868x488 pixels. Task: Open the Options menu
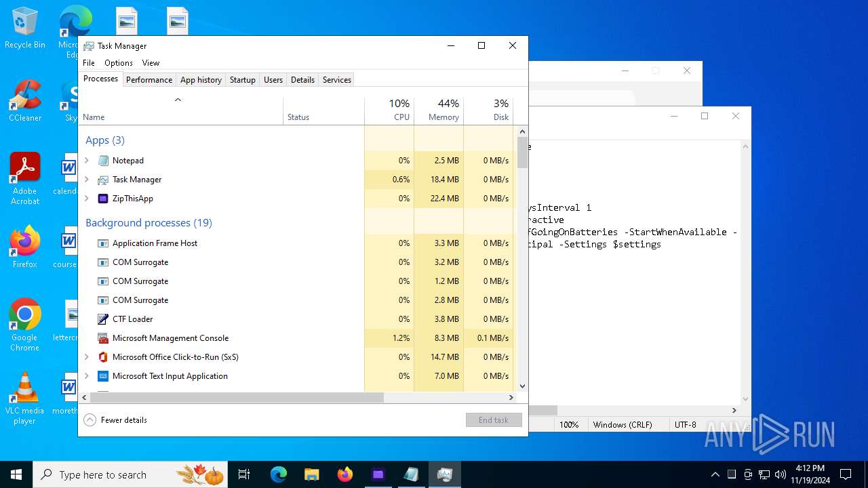pos(119,63)
